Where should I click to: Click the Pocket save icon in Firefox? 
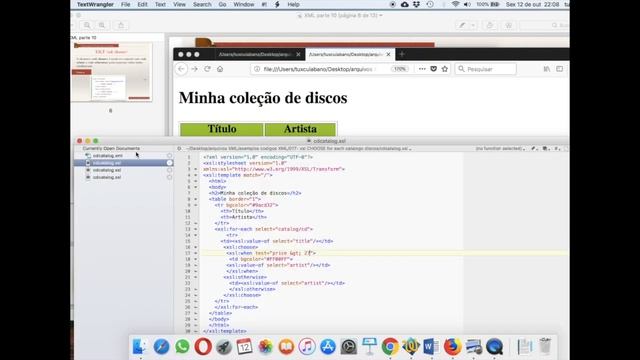coord(433,69)
